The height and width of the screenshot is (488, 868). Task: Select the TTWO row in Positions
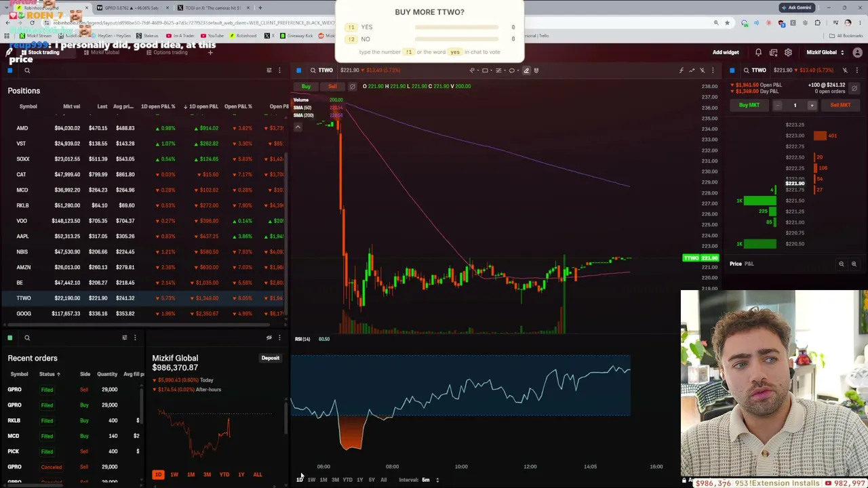tap(144, 298)
